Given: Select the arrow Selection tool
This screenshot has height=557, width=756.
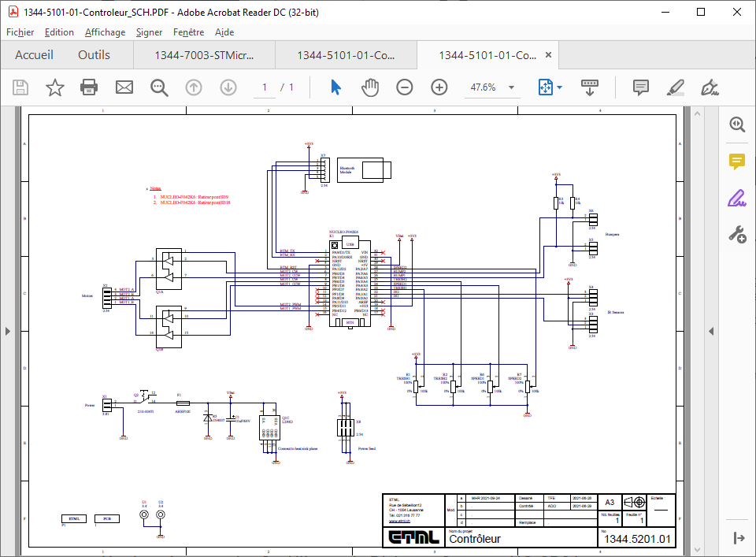Looking at the screenshot, I should click(x=336, y=87).
